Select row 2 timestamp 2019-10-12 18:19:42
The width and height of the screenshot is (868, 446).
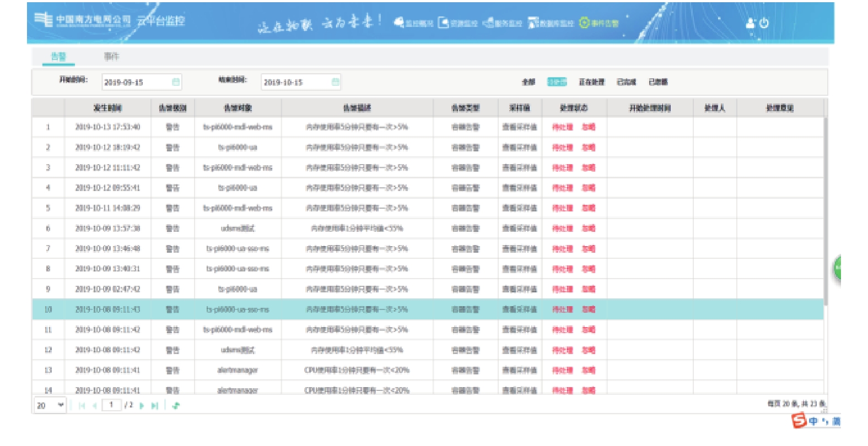coord(107,148)
